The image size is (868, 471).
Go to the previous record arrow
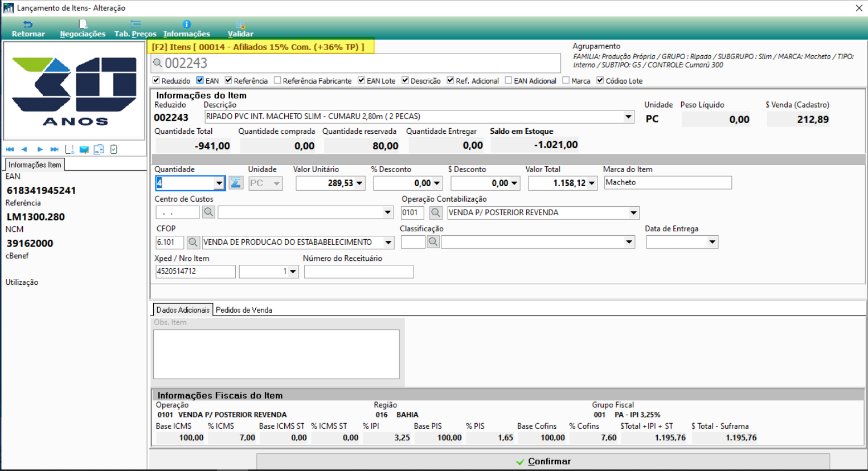(24, 149)
